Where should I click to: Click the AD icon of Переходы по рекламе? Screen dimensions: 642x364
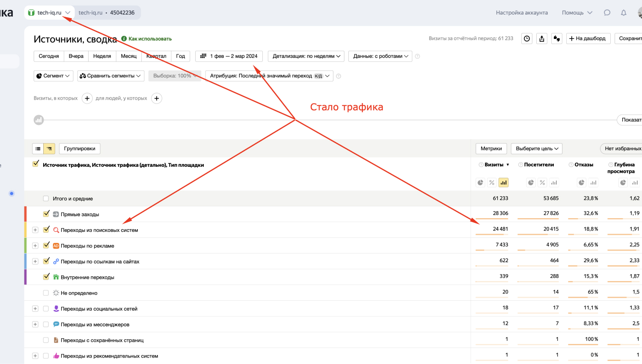[56, 246]
